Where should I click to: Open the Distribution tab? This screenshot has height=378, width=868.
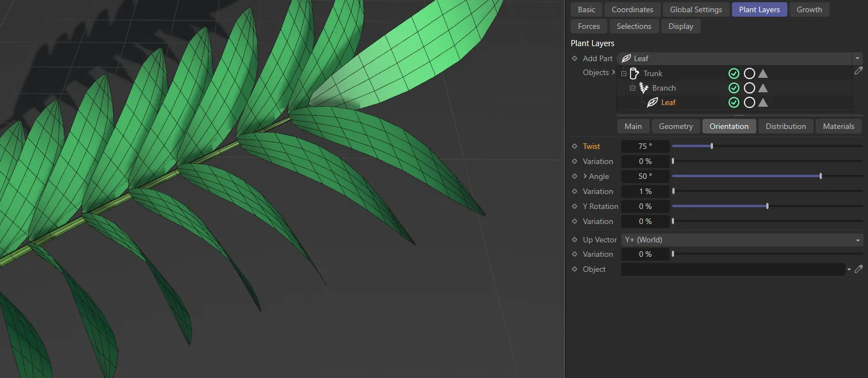[785, 126]
